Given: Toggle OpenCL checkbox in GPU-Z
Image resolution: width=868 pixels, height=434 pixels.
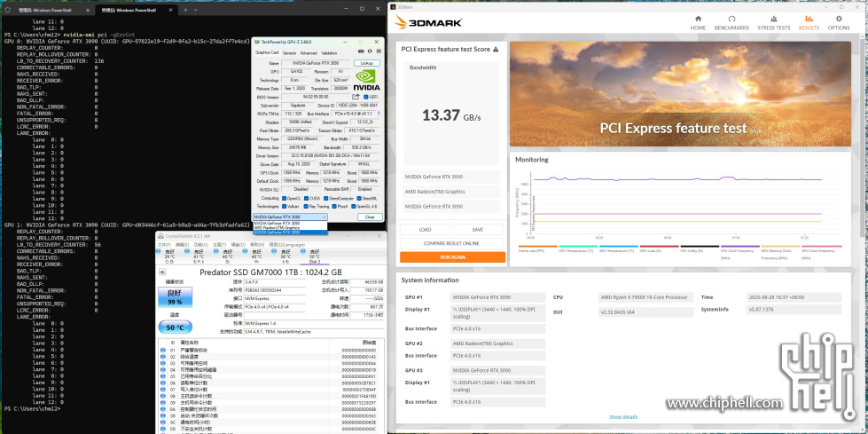Looking at the screenshot, I should pos(284,199).
